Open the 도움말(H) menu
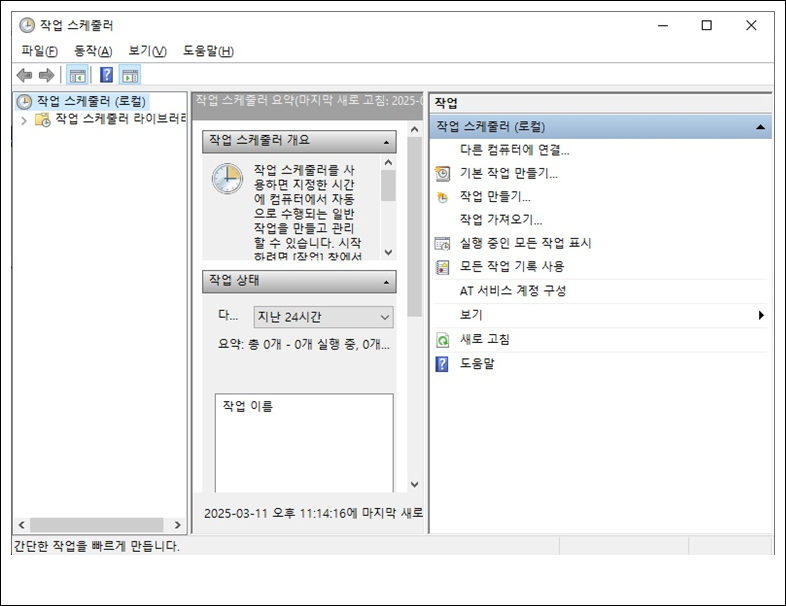786x606 pixels. tap(208, 51)
